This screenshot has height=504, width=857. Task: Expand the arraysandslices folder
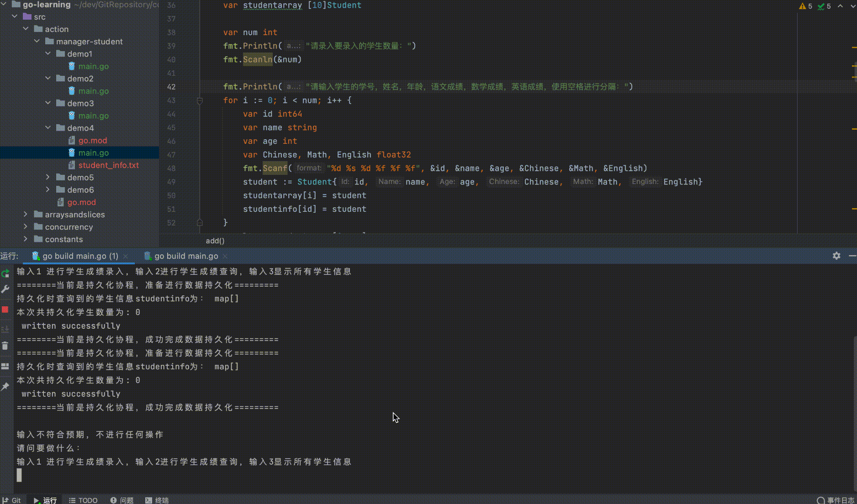(26, 214)
